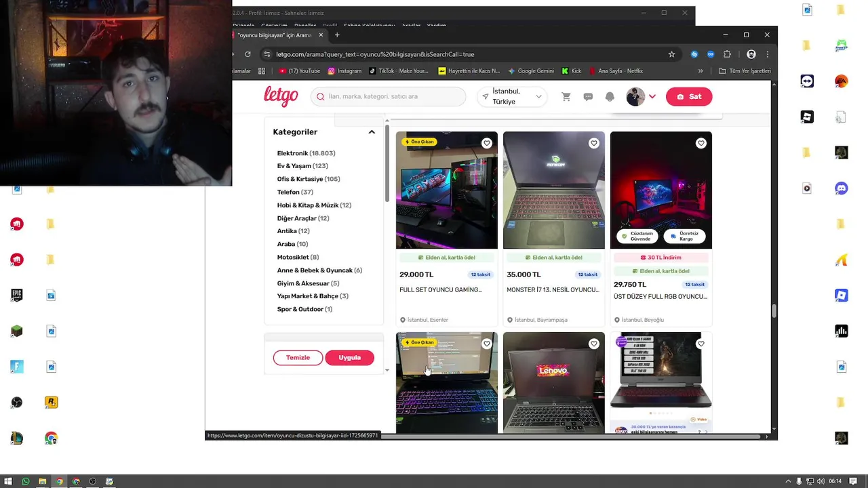Open File Explorer from the taskbar
This screenshot has width=868, height=488.
tap(42, 481)
